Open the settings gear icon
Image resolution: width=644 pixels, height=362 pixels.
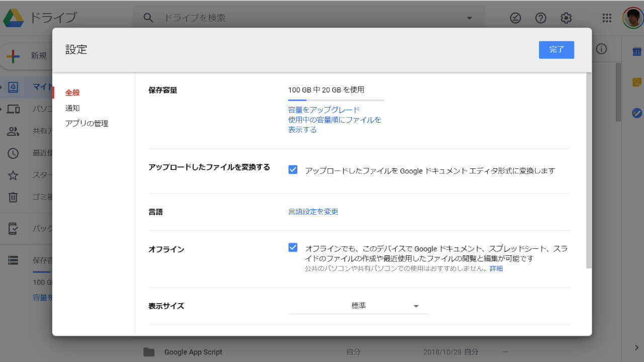coord(566,18)
